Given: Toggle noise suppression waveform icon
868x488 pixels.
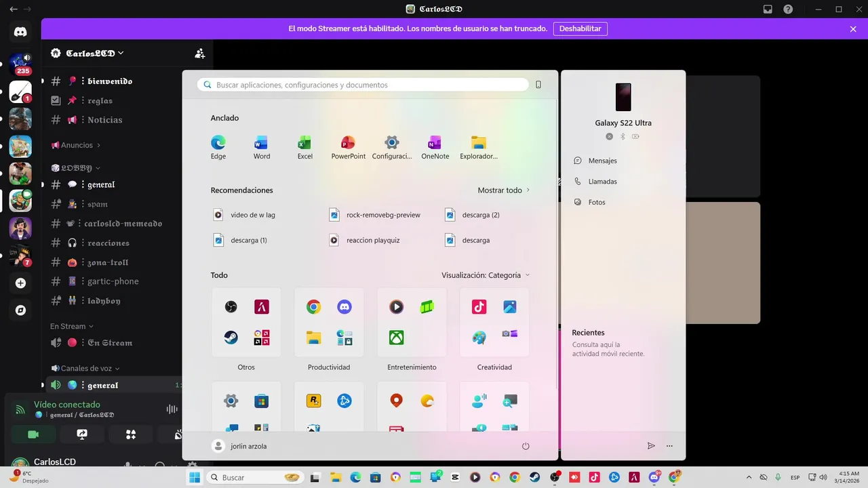Looking at the screenshot, I should point(172,409).
